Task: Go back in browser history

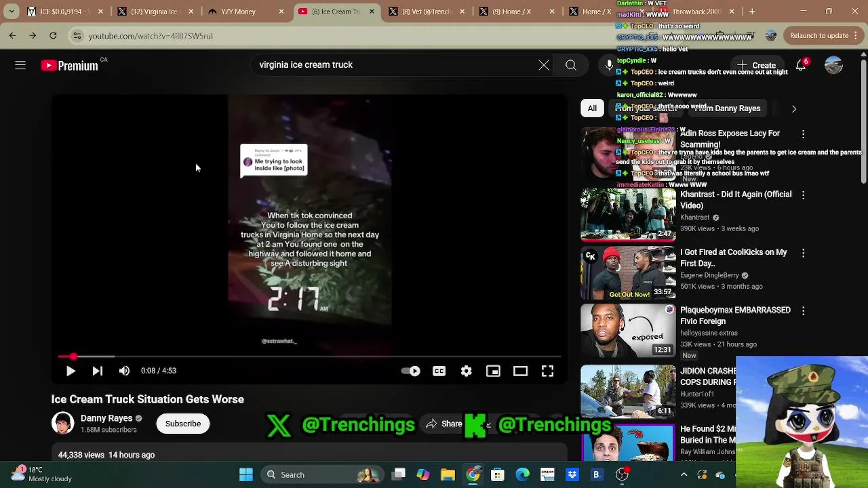Action: (x=12, y=36)
